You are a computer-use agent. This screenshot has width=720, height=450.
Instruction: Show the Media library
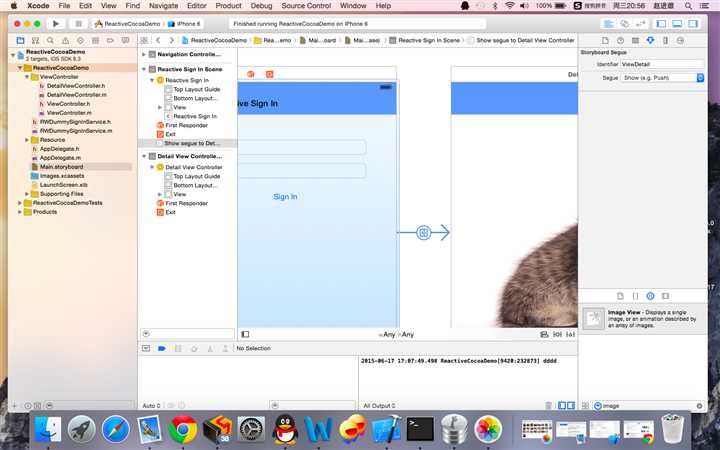[665, 296]
